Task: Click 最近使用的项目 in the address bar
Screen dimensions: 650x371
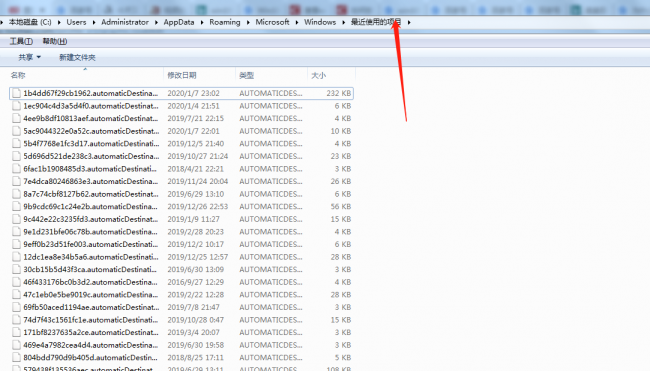Action: (x=376, y=22)
